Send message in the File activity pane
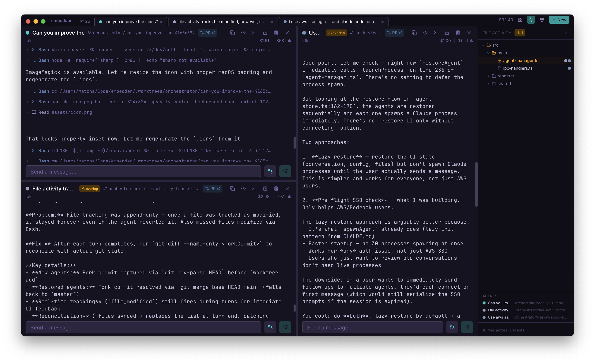The image size is (595, 364). (285, 327)
